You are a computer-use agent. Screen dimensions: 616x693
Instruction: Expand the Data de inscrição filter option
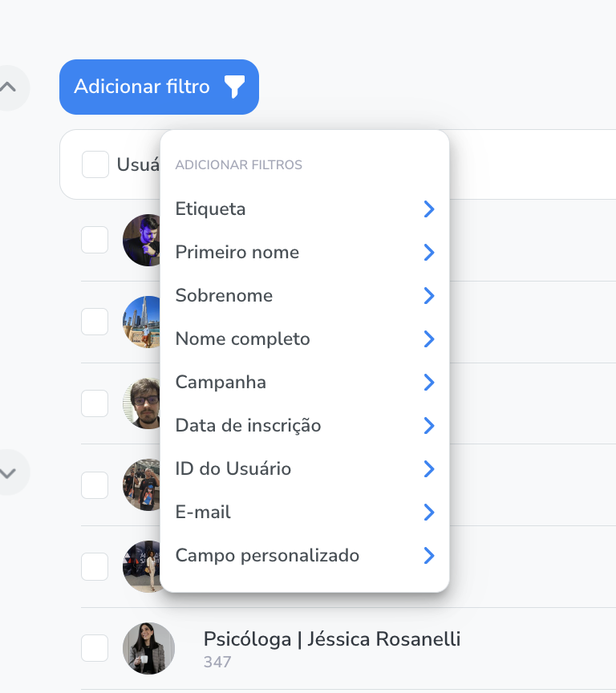(x=305, y=426)
